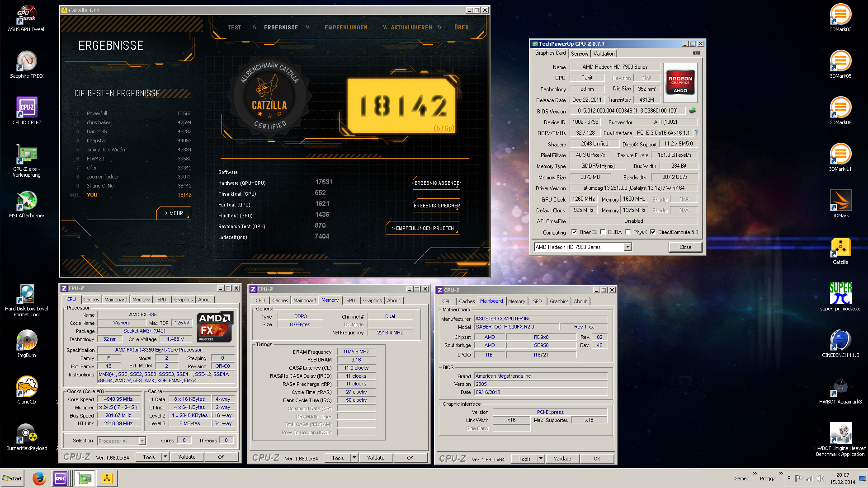
Task: Click the Powerfull top result row
Action: [x=134, y=113]
